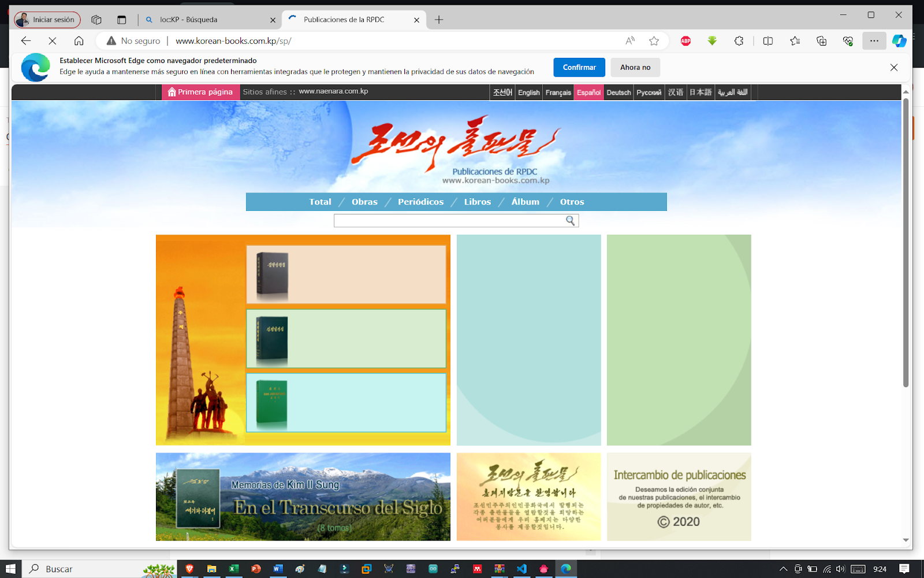Viewport: 924px width, 578px height.
Task: Click the page vertical scrollbar
Action: pos(906,243)
